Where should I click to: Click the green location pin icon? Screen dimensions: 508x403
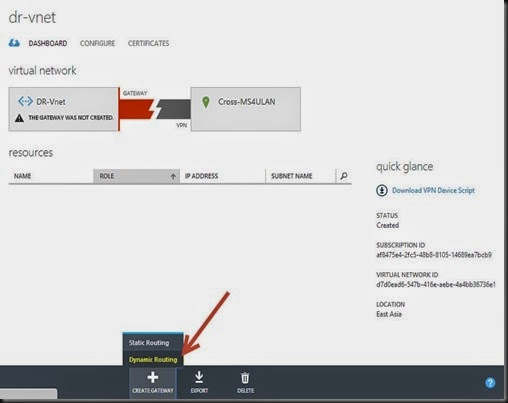click(x=206, y=102)
